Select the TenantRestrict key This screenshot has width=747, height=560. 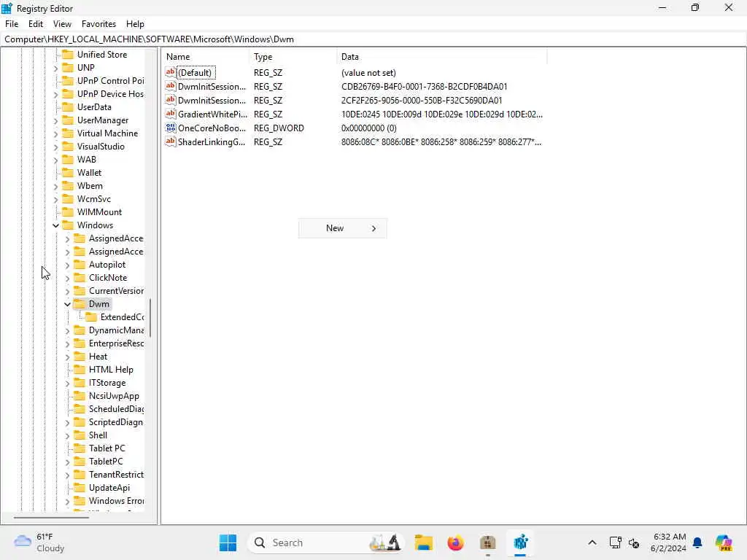point(116,474)
